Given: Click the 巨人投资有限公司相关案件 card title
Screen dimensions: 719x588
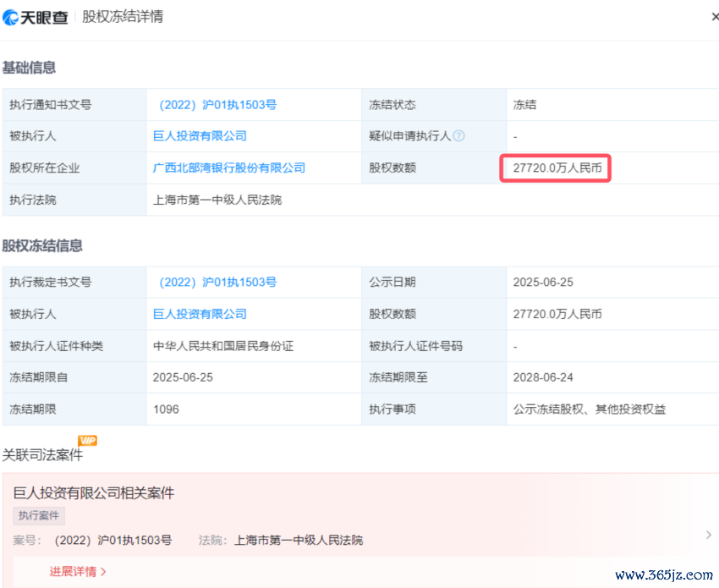Looking at the screenshot, I should [94, 493].
